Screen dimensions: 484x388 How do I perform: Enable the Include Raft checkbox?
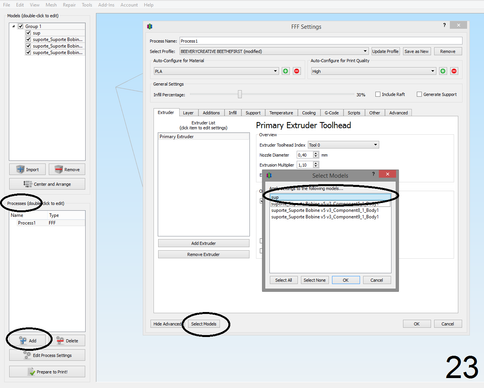pyautogui.click(x=378, y=94)
